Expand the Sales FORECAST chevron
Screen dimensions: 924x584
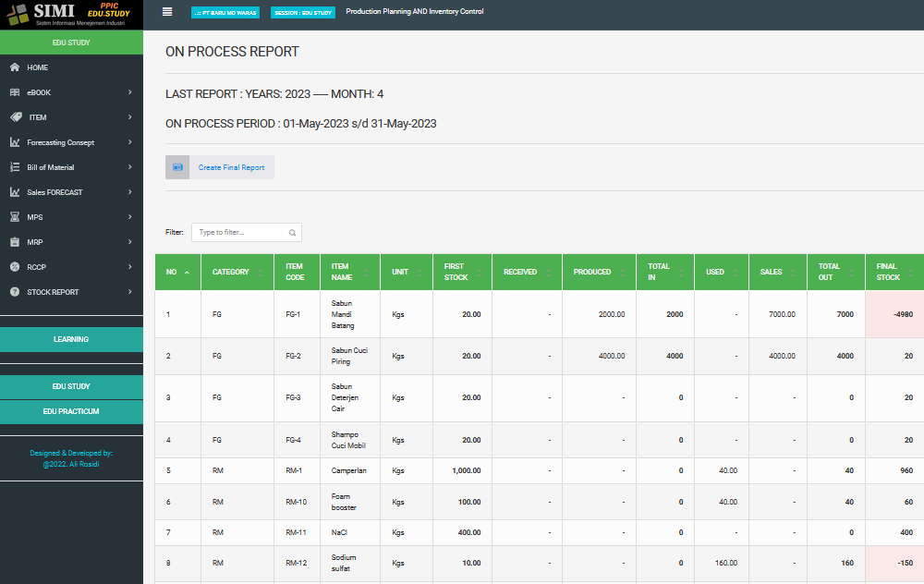130,192
